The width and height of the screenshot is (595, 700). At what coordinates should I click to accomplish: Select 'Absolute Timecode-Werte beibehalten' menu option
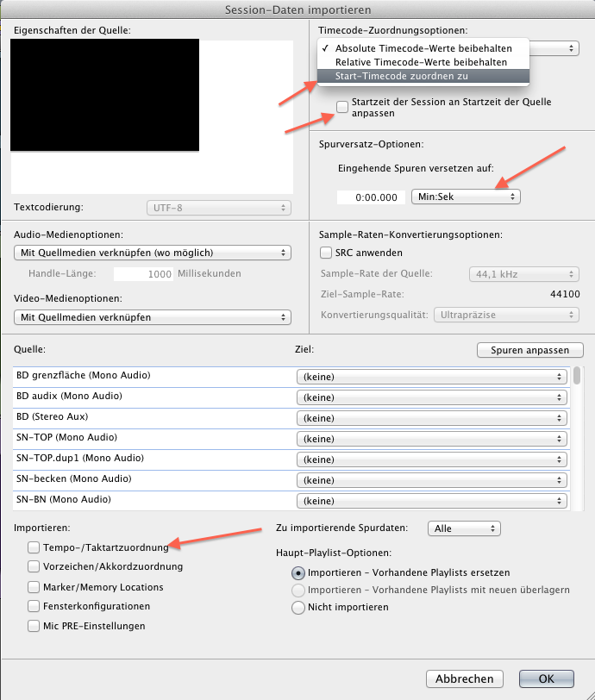click(x=423, y=48)
